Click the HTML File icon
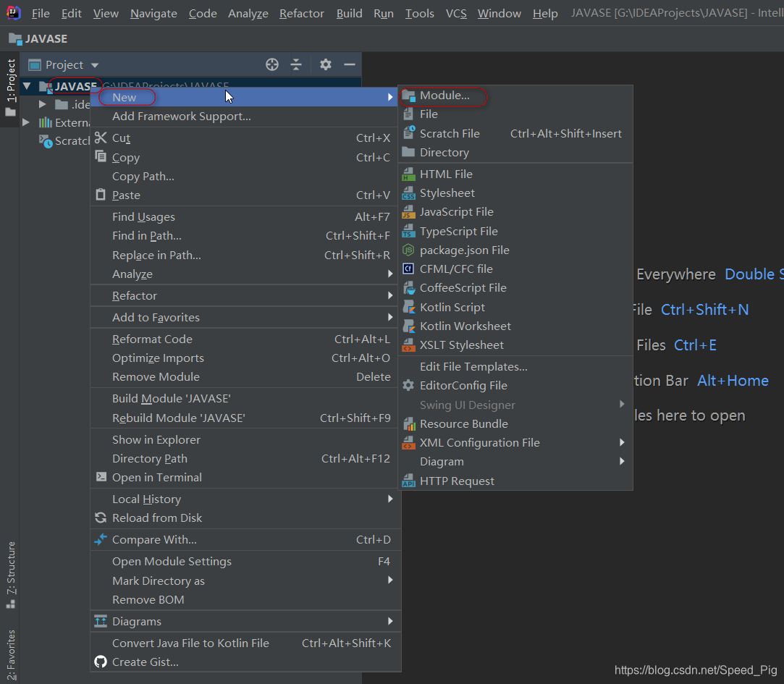This screenshot has height=684, width=784. [408, 174]
